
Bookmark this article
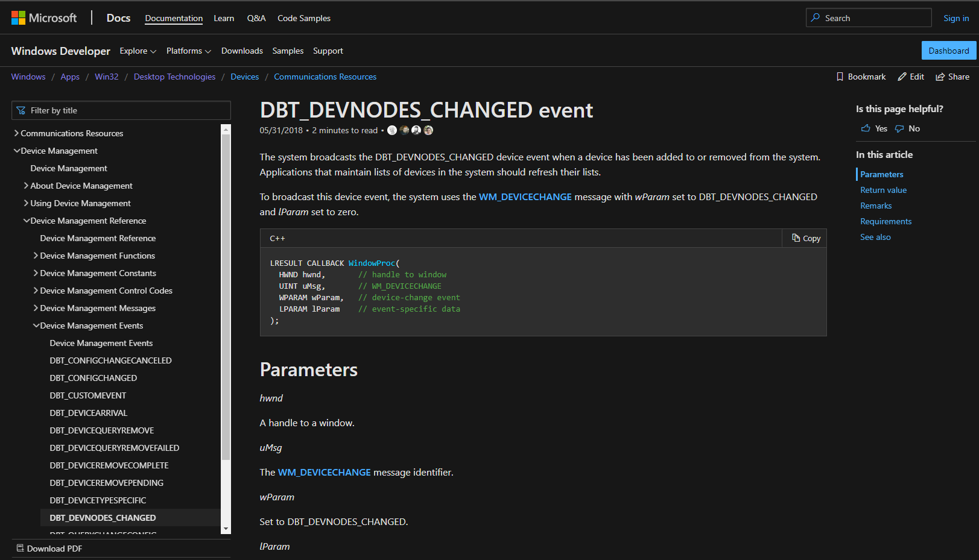(x=841, y=77)
